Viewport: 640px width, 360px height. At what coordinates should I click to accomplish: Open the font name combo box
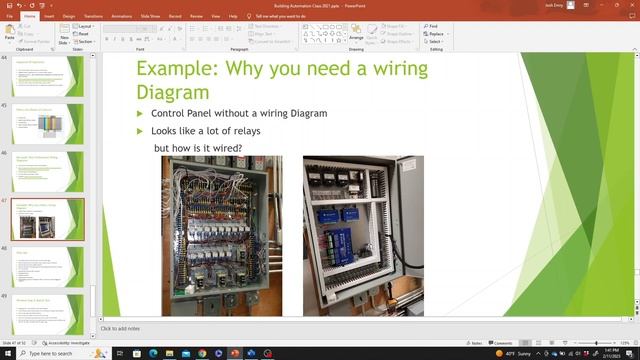120,29
